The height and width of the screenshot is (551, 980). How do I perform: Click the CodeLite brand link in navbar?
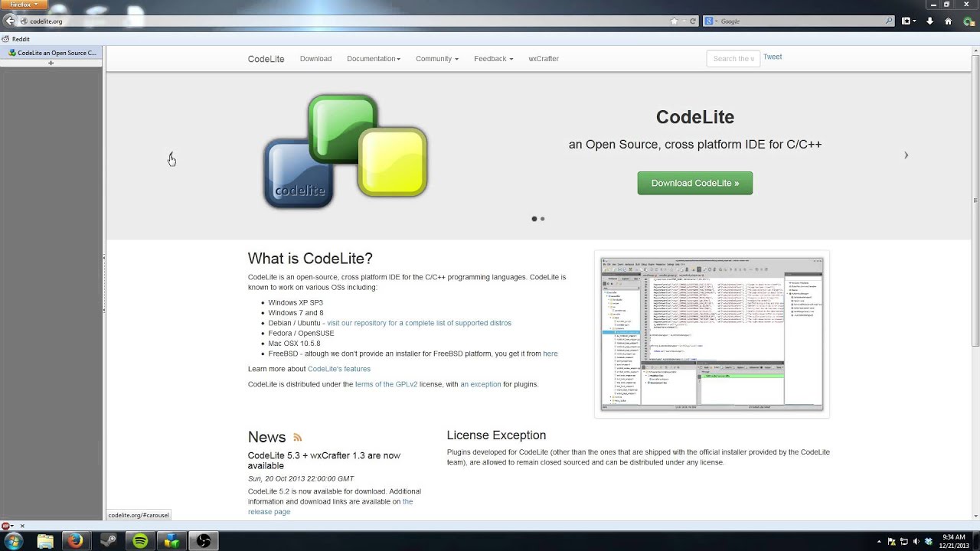(x=266, y=59)
